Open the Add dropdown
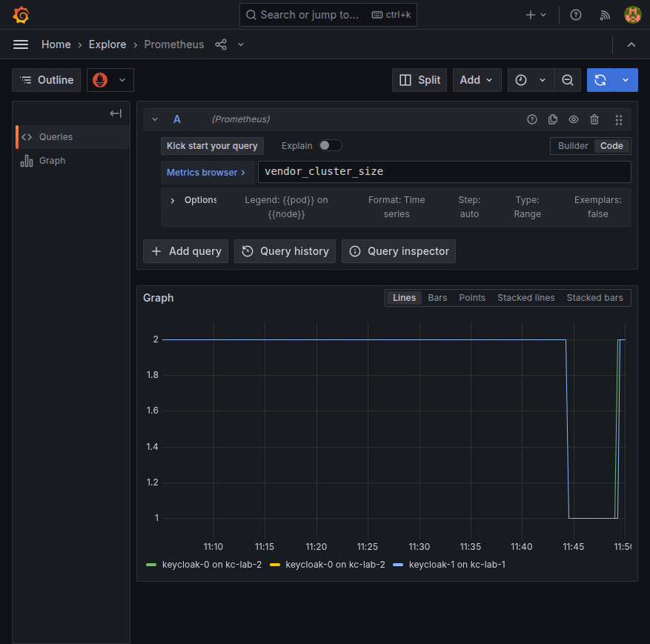 477,80
